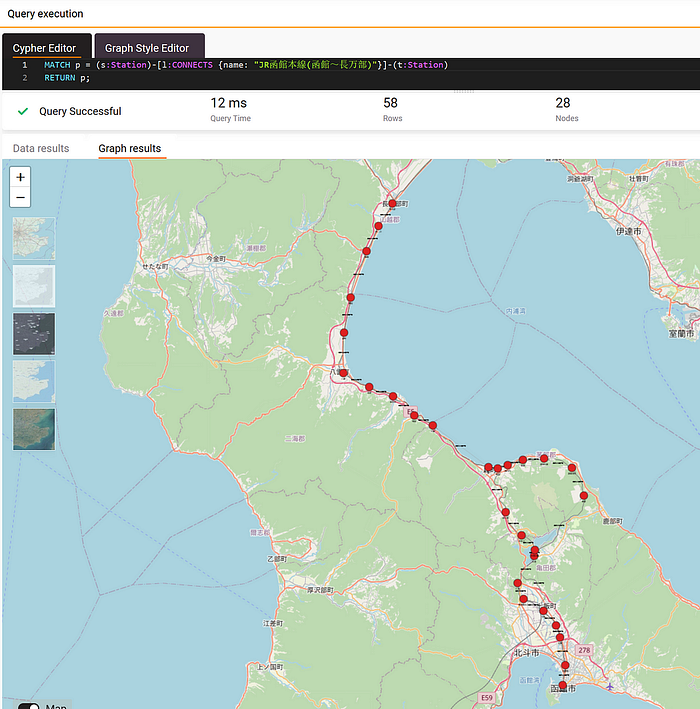Click the E59 highway badge near bottom

[487, 697]
